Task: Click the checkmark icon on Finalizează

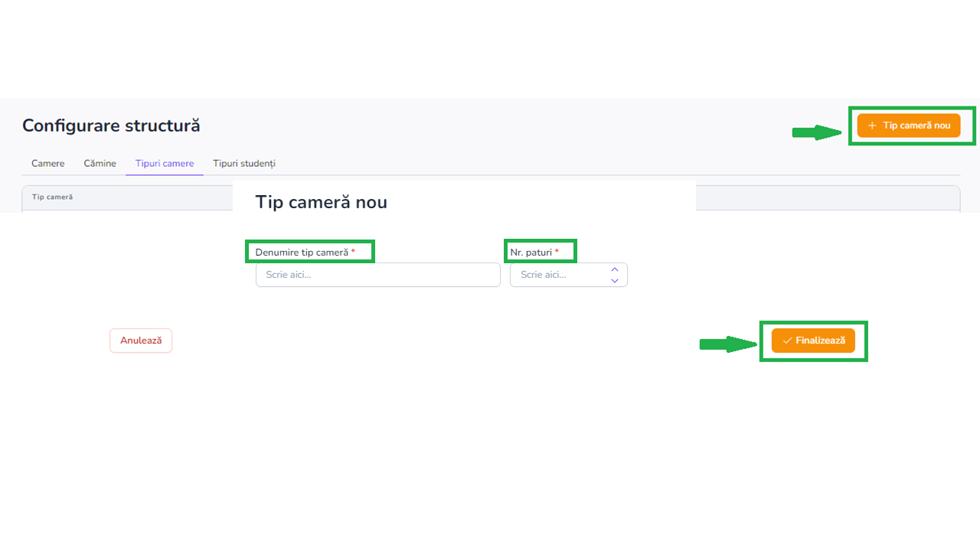Action: 787,341
